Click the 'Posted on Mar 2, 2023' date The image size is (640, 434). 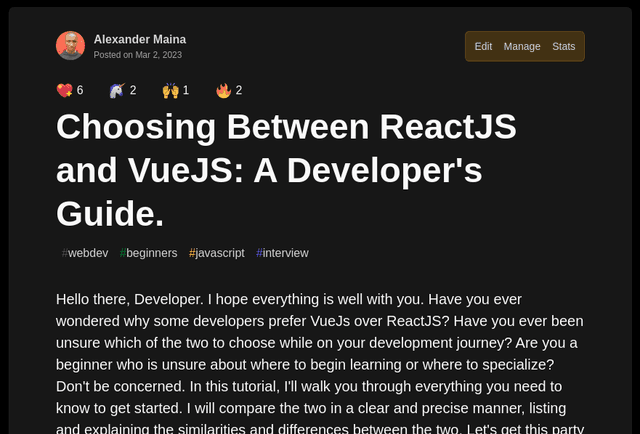(x=138, y=55)
